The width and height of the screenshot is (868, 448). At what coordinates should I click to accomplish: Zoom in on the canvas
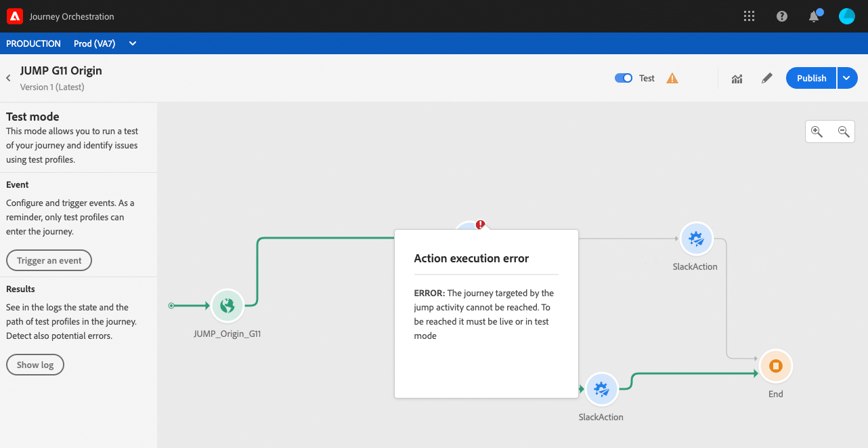[817, 131]
